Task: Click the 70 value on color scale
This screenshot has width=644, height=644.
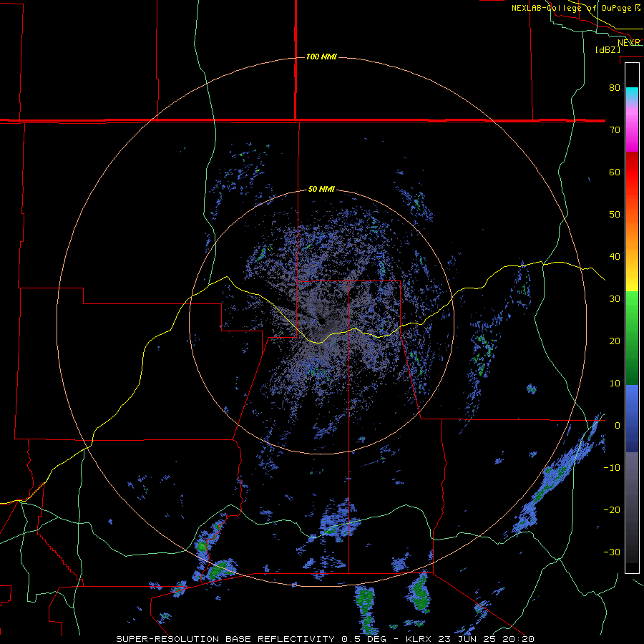Action: click(x=615, y=130)
